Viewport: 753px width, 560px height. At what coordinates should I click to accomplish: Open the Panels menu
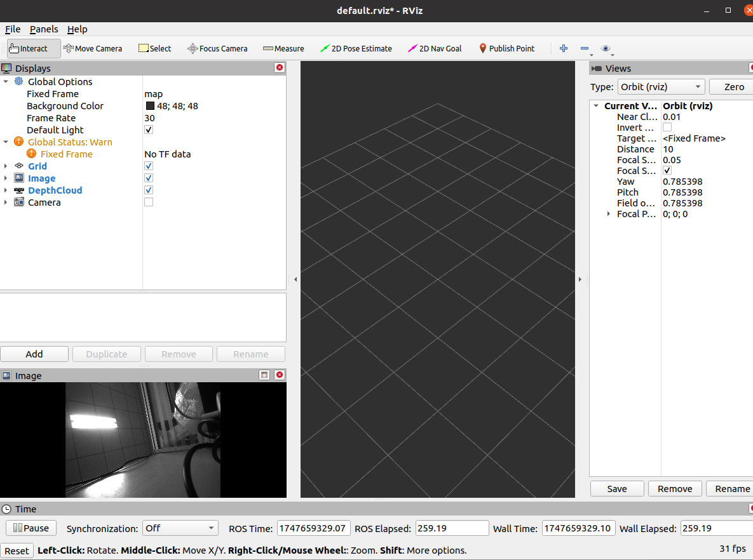(44, 29)
